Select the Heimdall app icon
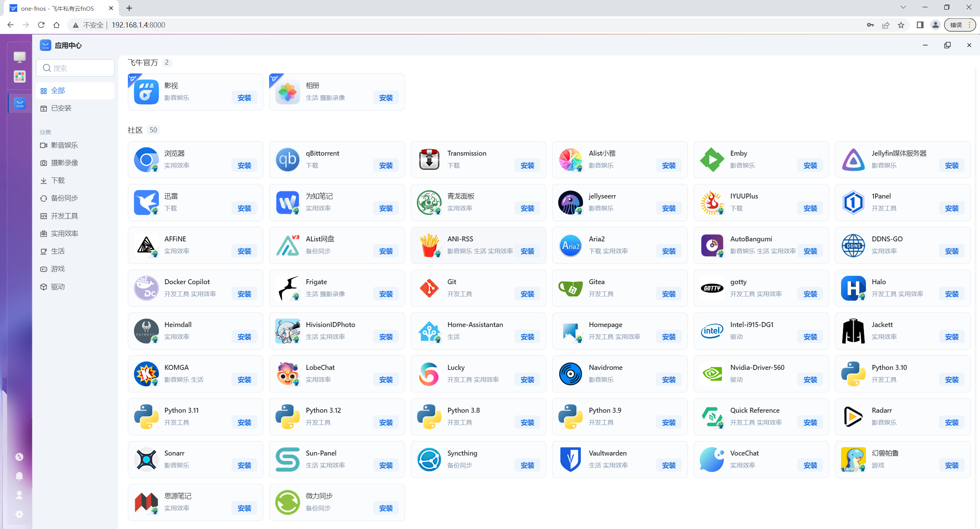Image resolution: width=980 pixels, height=529 pixels. (x=146, y=331)
